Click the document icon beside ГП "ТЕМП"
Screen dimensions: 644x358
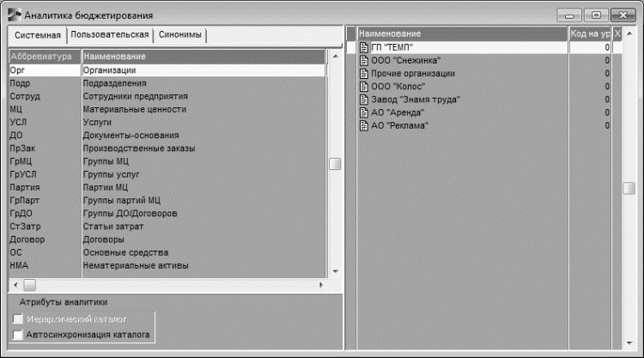pyautogui.click(x=363, y=47)
